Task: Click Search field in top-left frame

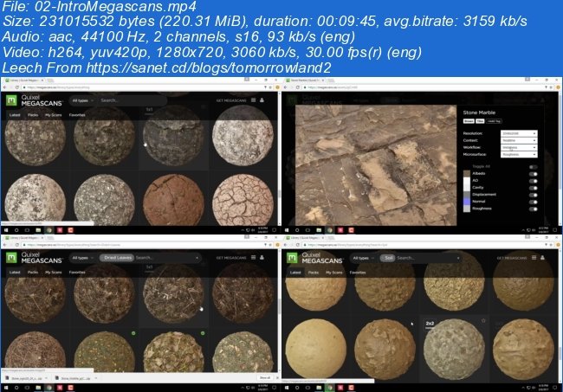Action: pos(133,100)
